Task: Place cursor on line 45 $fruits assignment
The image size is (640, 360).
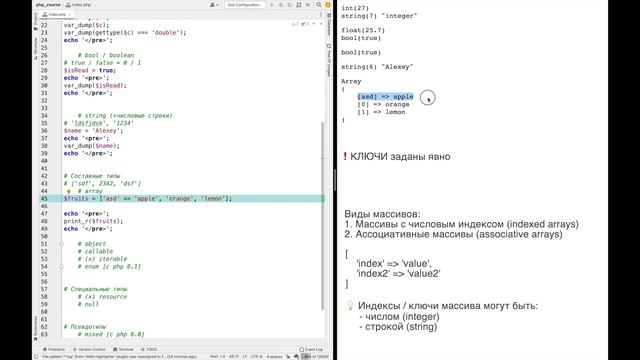Action: click(147, 199)
